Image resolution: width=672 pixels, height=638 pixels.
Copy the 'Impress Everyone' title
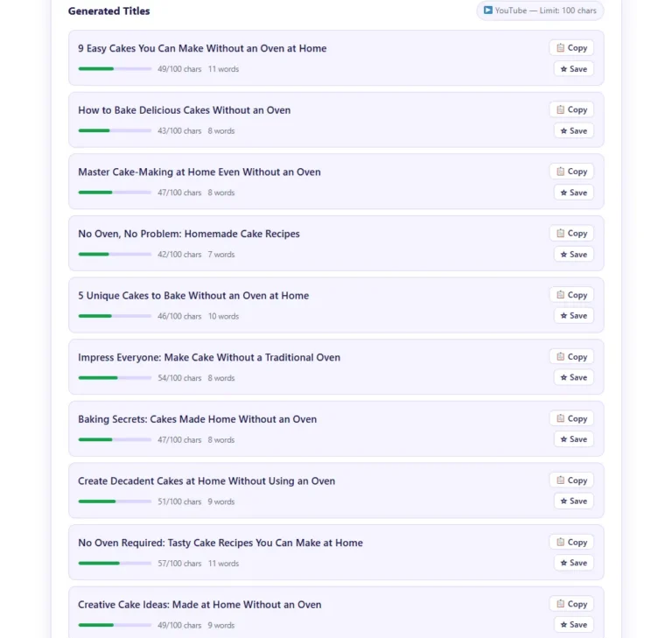571,357
